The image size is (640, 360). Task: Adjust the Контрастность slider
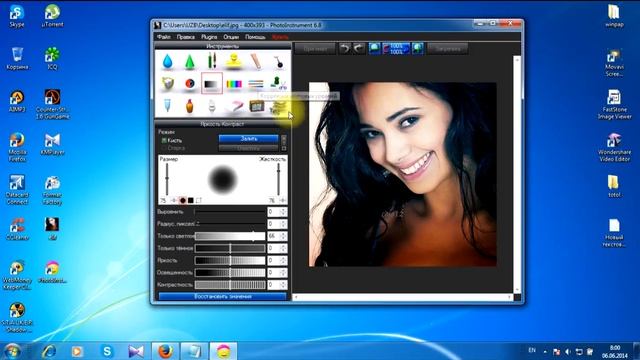coord(230,284)
